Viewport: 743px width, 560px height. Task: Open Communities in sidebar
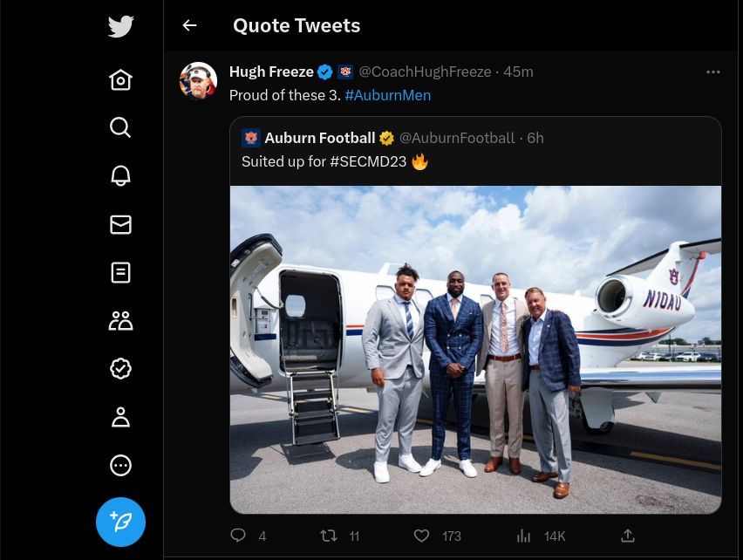(x=120, y=321)
